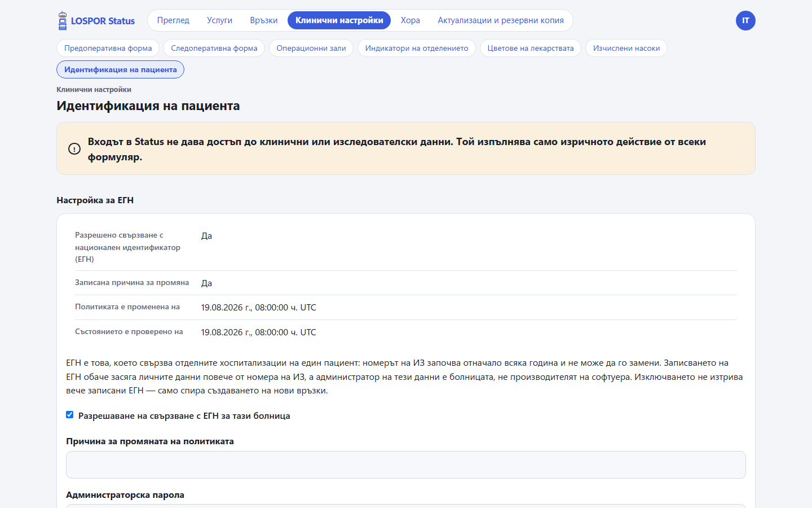The width and height of the screenshot is (812, 508).
Task: Click the Причина за промяната на политиката label
Action: (x=150, y=441)
